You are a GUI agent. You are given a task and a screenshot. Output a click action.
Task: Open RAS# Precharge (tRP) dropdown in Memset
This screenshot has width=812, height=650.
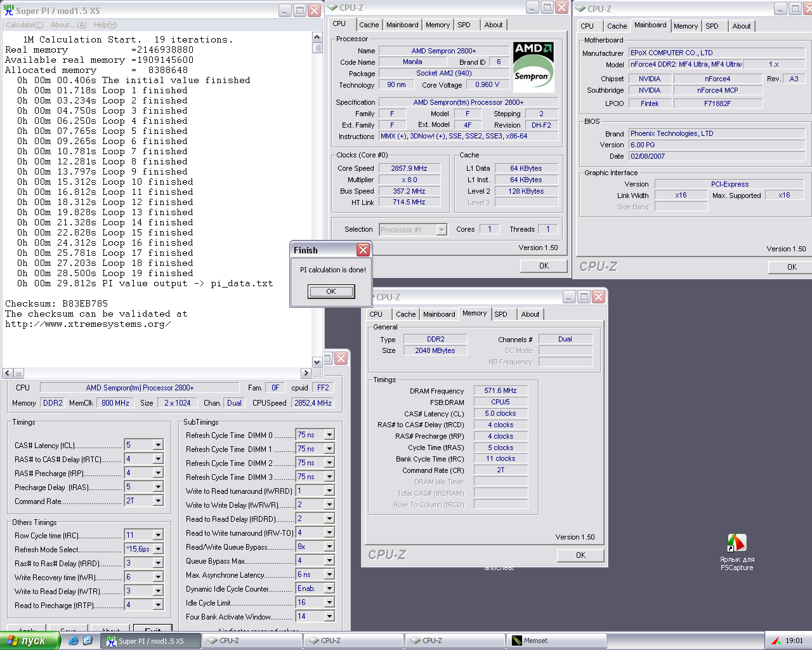click(158, 473)
